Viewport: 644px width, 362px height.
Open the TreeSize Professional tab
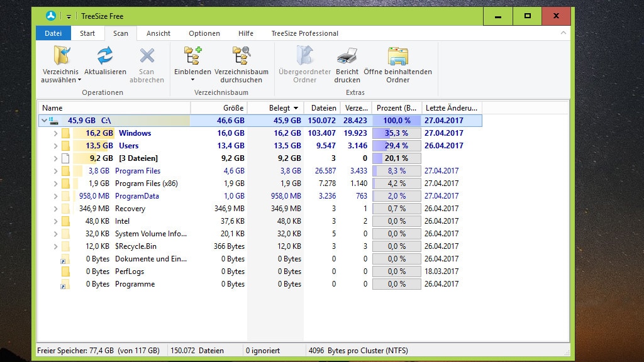click(305, 33)
